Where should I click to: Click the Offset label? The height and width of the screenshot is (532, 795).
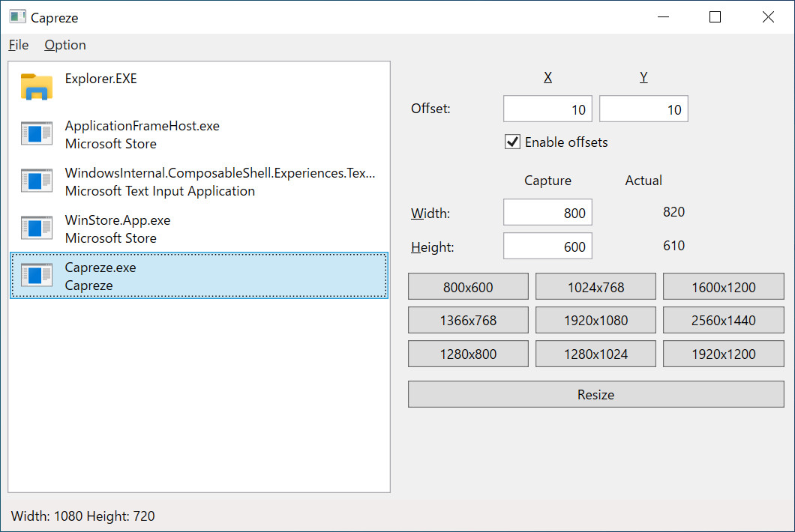(430, 109)
